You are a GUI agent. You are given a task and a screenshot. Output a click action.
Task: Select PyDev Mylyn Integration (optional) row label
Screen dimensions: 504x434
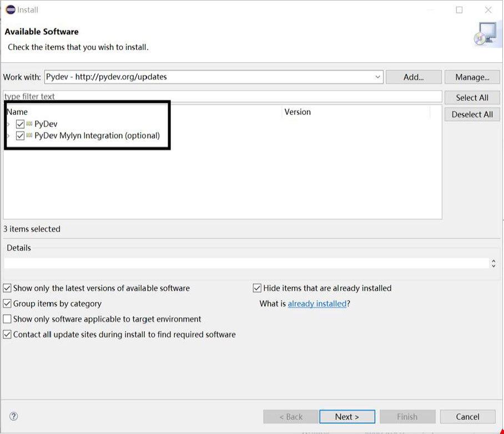pyautogui.click(x=97, y=135)
